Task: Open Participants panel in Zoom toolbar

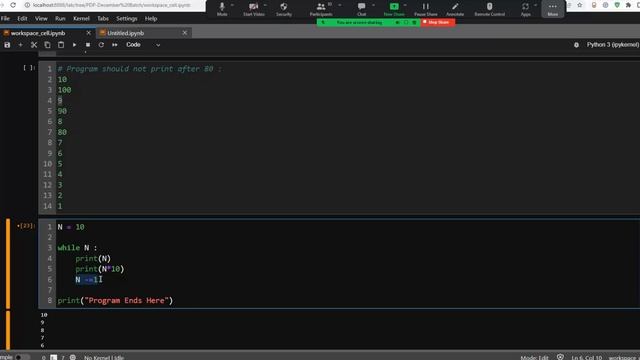Action: coord(321,9)
